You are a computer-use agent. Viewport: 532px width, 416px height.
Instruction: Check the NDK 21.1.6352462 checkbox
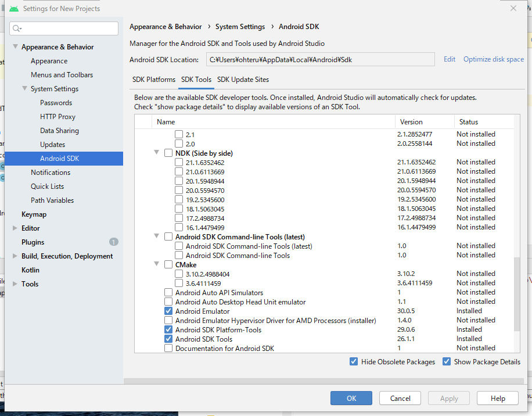pyautogui.click(x=179, y=162)
